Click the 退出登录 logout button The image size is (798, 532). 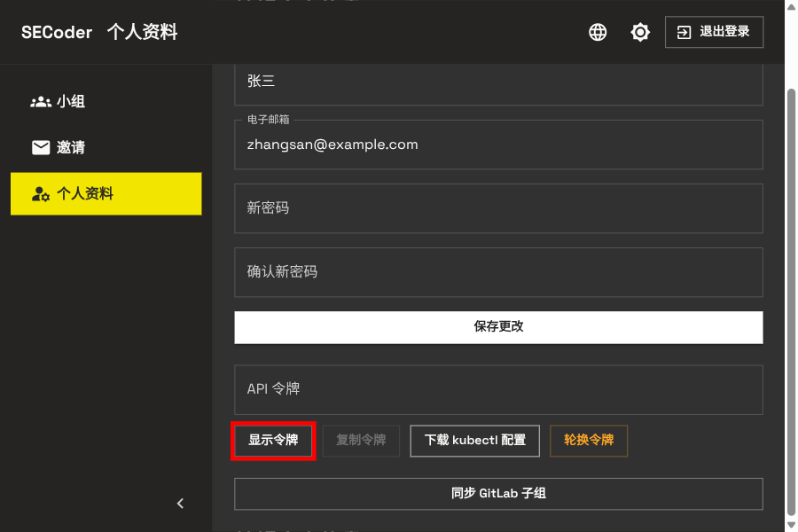click(x=714, y=32)
